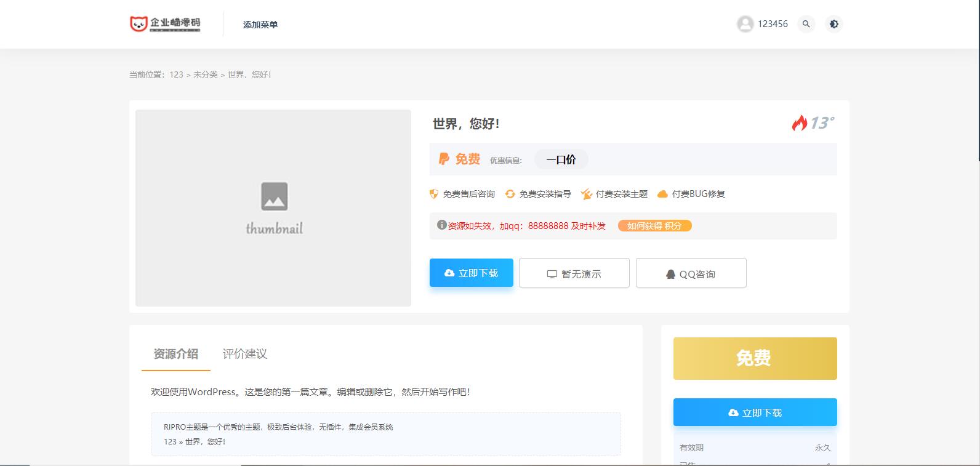Open the 添加菜单 menu item
The width and height of the screenshot is (980, 466).
(x=260, y=25)
